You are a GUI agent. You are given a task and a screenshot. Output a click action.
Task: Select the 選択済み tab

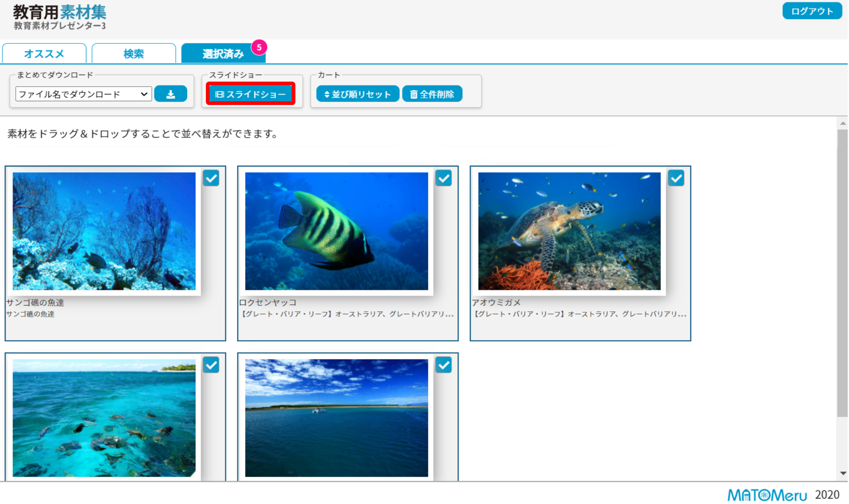223,54
